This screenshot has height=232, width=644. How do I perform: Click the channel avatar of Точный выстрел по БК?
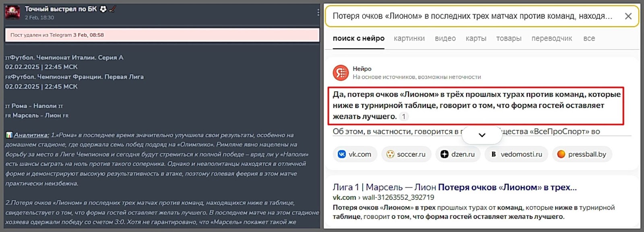click(x=12, y=12)
